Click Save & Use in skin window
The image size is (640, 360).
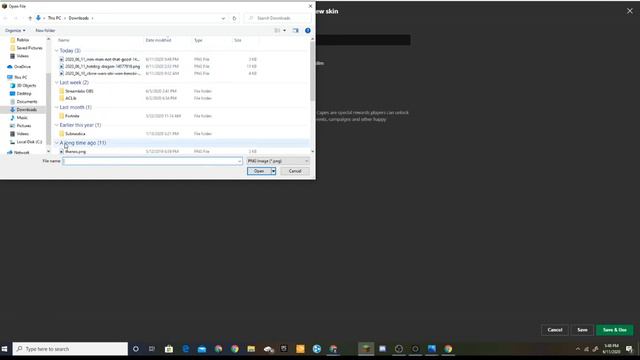tap(615, 330)
